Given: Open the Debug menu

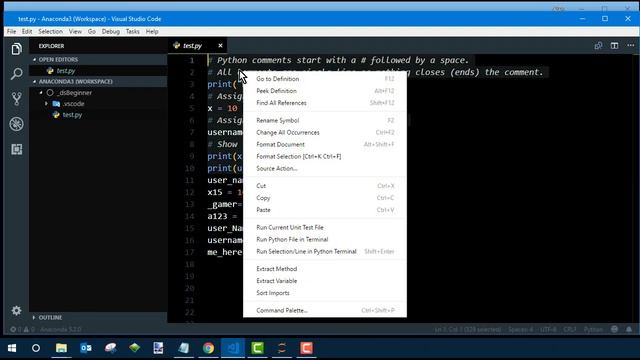Looking at the screenshot, I should click(111, 31).
